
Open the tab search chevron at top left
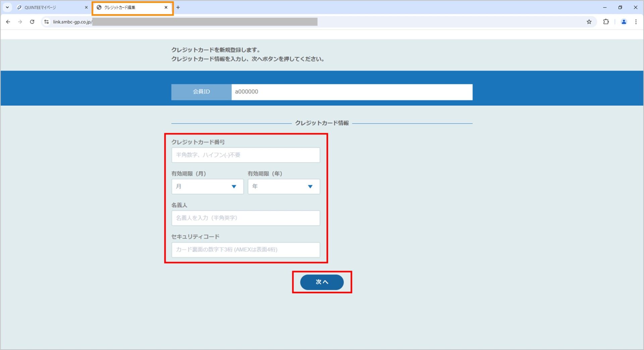pos(7,7)
